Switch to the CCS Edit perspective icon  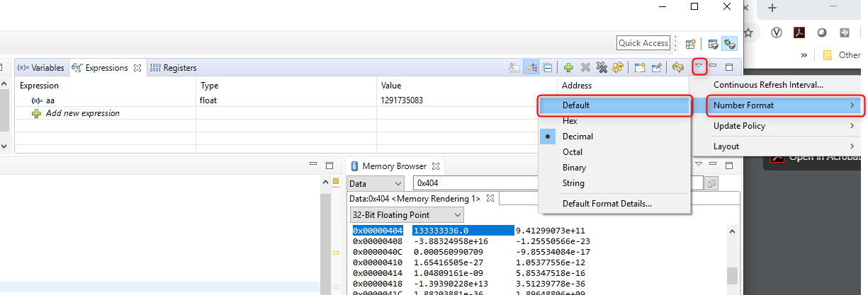tap(714, 43)
